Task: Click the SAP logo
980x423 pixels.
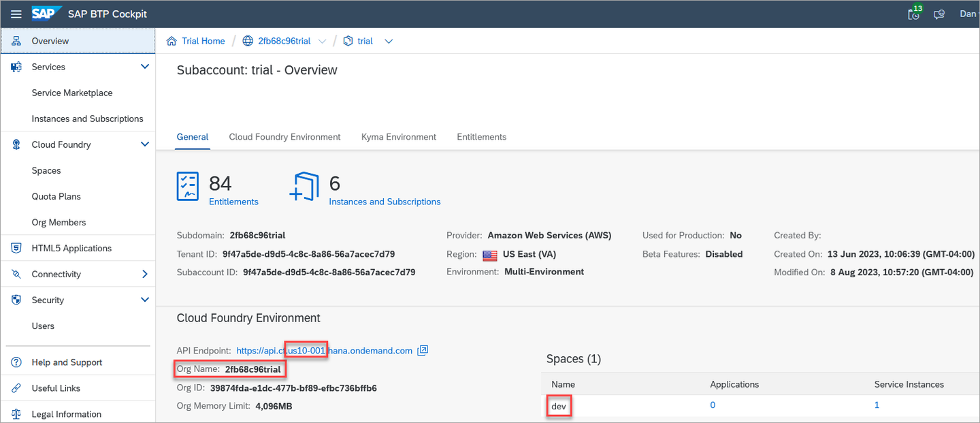Action: click(47, 14)
